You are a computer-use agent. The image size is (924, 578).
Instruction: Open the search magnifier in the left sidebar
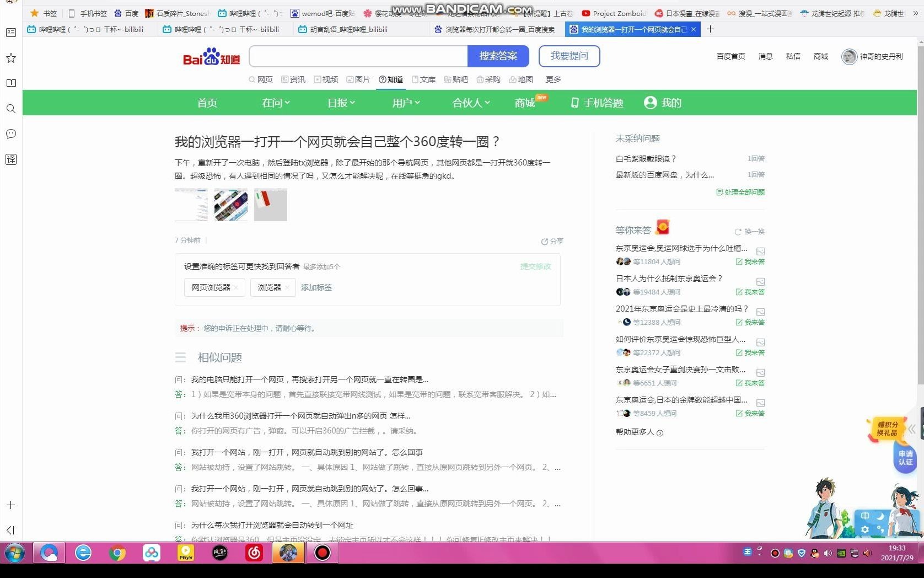pos(10,109)
